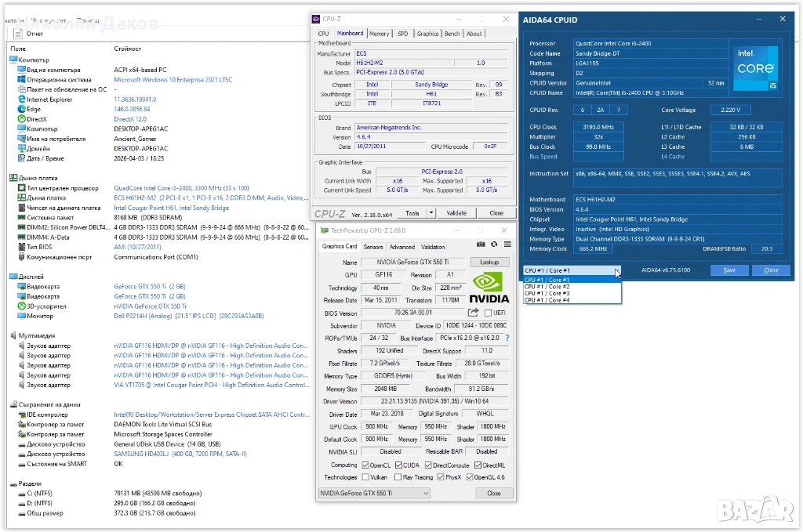Select CPU #1 / Core #3 from list
Screen dimensions: 803x532
547,293
